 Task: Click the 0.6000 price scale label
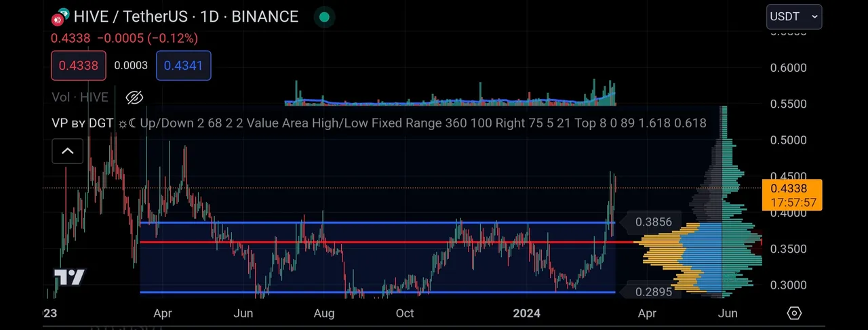tap(789, 68)
